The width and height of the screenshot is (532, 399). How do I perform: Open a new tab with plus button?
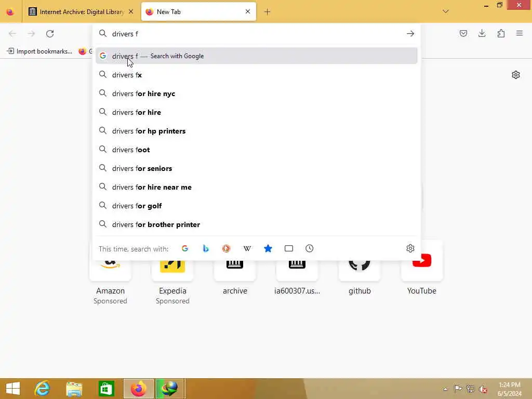pos(268,12)
